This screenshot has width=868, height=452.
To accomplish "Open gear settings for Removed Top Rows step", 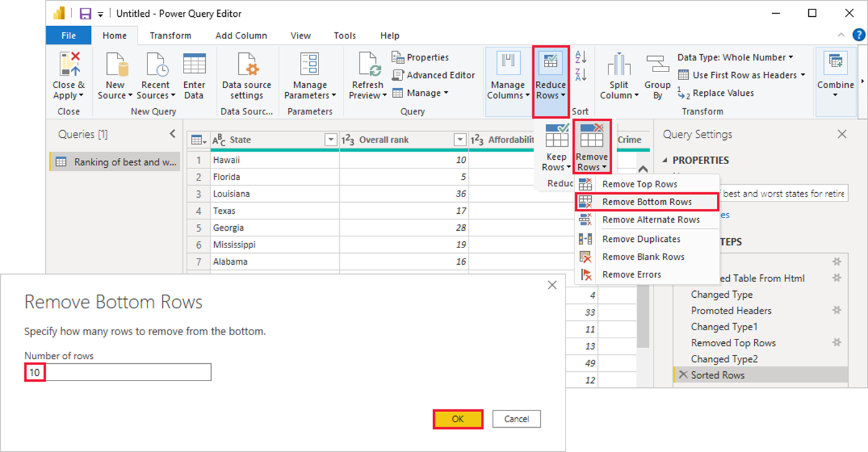I will point(837,343).
